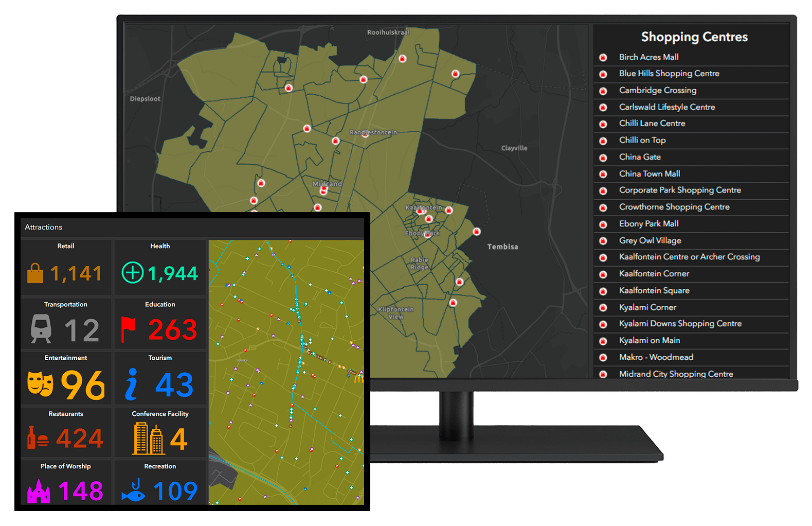Click the map pin near Rooihuiskraal label
This screenshot has width=812, height=526.
pos(403,58)
